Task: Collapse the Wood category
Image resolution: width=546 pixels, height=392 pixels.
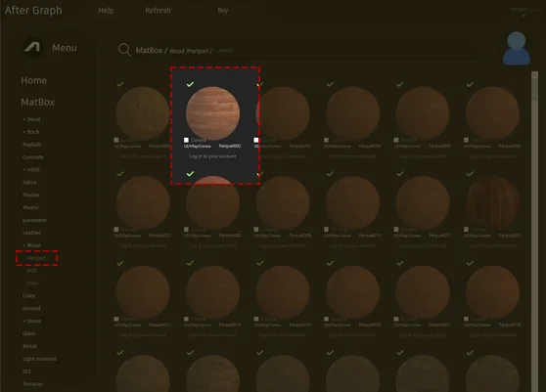Action: 31,245
